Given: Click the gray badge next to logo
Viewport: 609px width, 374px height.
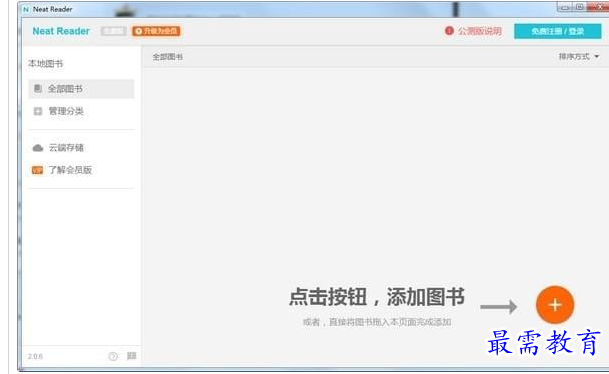Looking at the screenshot, I should [x=113, y=31].
